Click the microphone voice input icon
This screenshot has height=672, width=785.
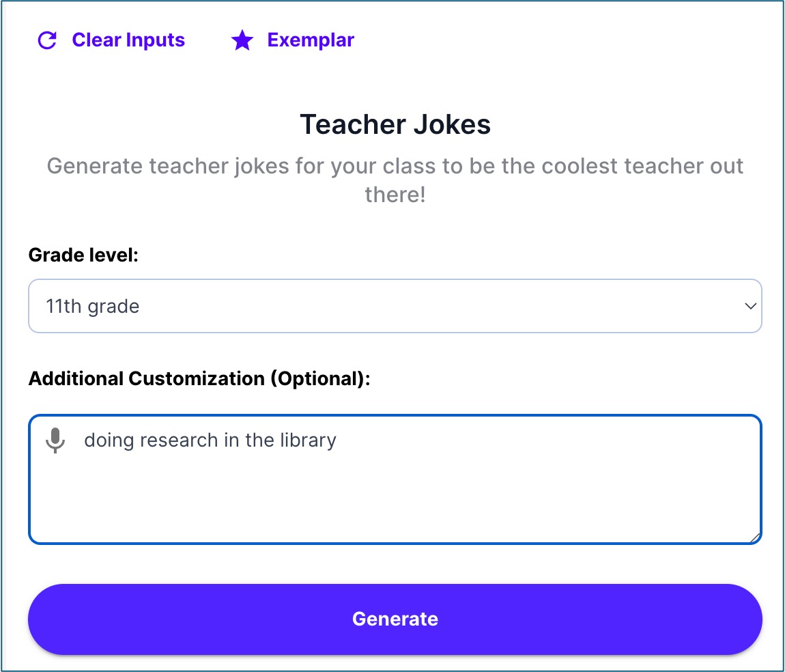click(x=55, y=440)
